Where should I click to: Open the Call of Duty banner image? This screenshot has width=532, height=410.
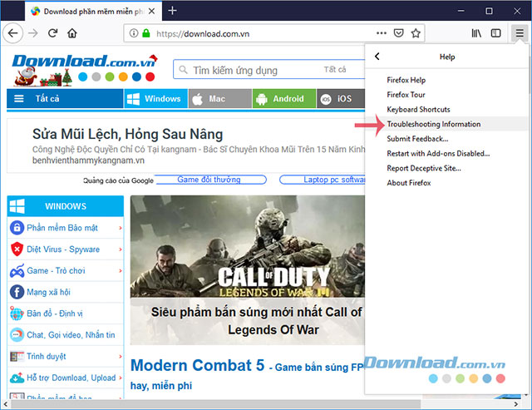pos(248,246)
